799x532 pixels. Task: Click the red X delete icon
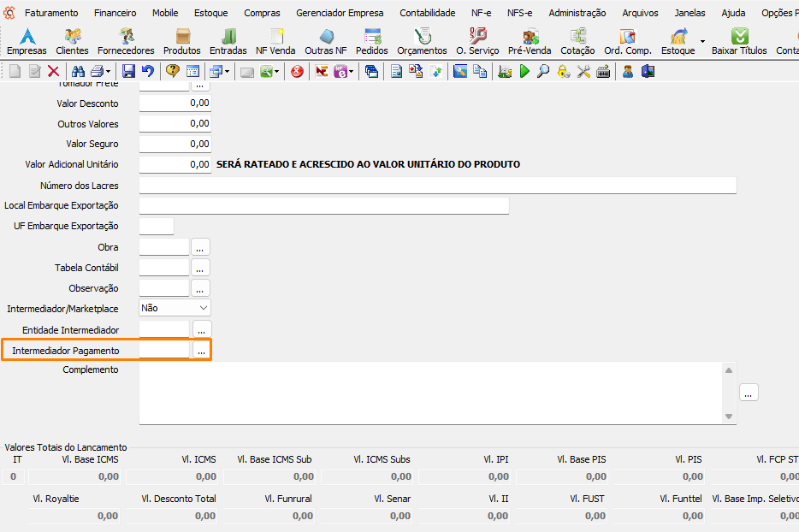[x=54, y=71]
